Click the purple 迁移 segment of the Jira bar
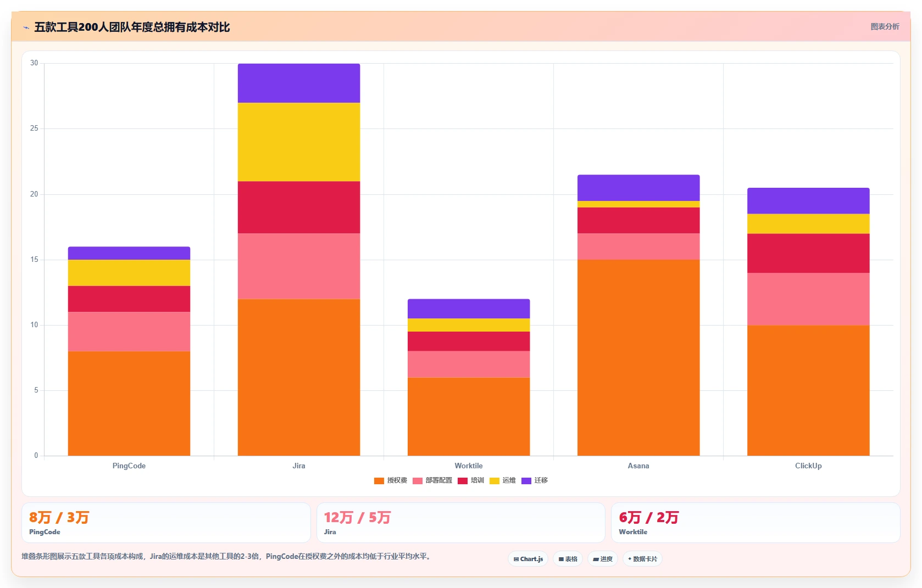This screenshot has width=922, height=588. [299, 83]
